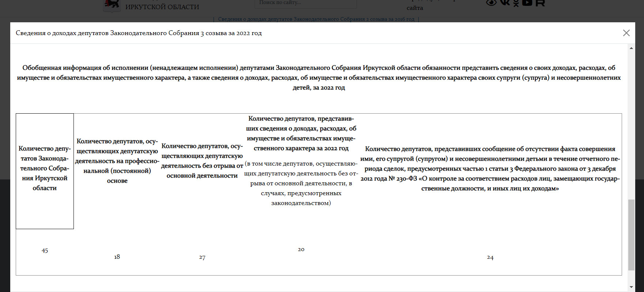Click the 'ИРКУТСКОЙ ОБЛАСТИ' header title

(x=162, y=7)
